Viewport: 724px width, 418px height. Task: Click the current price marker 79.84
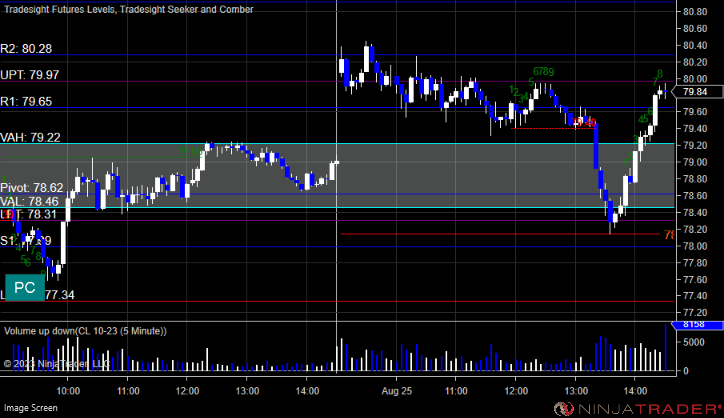[697, 92]
